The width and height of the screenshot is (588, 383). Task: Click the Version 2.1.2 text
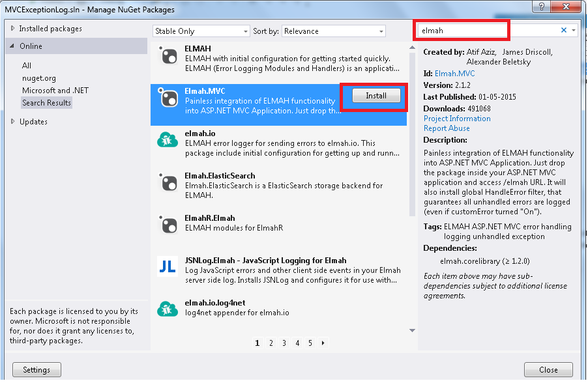447,85
